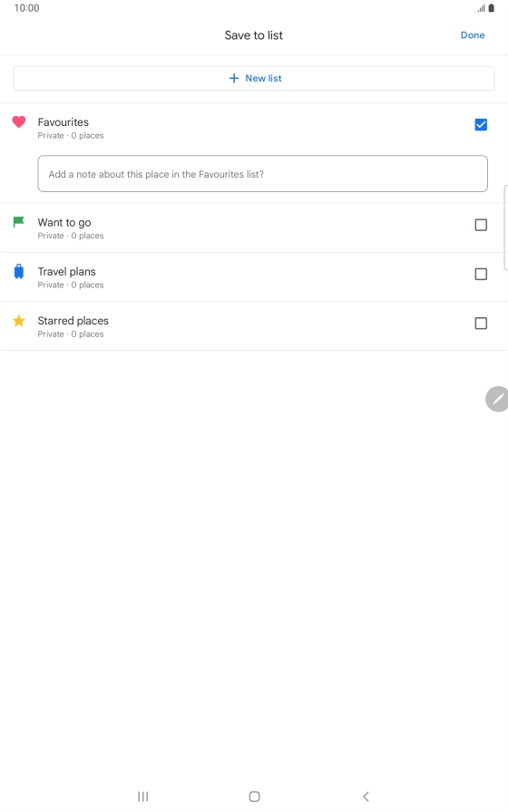Viewport: 508px width, 812px height.
Task: Check the Travel plans checkbox
Action: click(481, 274)
